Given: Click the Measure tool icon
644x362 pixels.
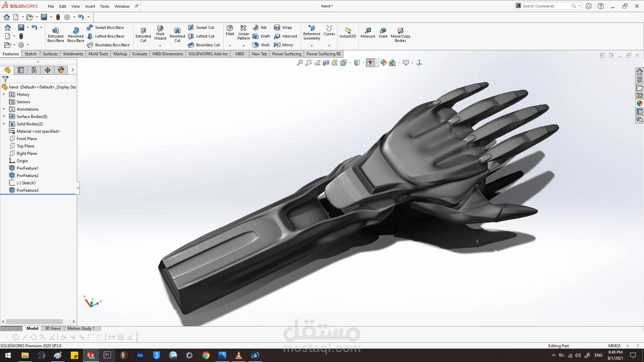Looking at the screenshot, I should (x=368, y=32).
